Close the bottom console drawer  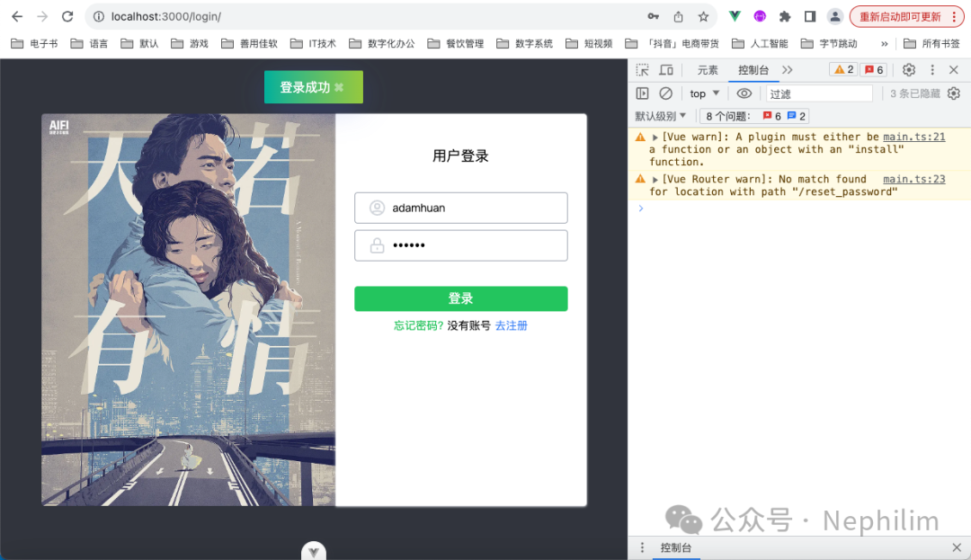click(957, 547)
